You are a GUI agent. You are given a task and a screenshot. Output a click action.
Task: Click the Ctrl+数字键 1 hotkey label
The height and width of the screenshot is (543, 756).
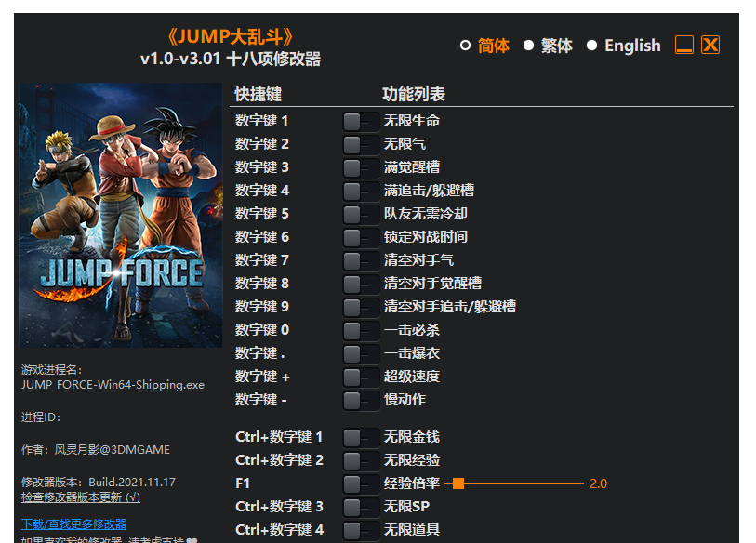click(x=279, y=437)
